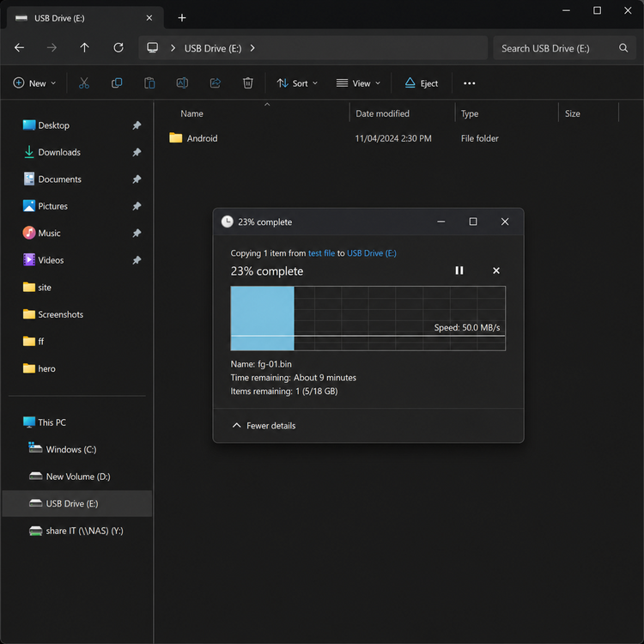Image resolution: width=644 pixels, height=644 pixels.
Task: Unpin Videos using its pin icon
Action: [137, 260]
